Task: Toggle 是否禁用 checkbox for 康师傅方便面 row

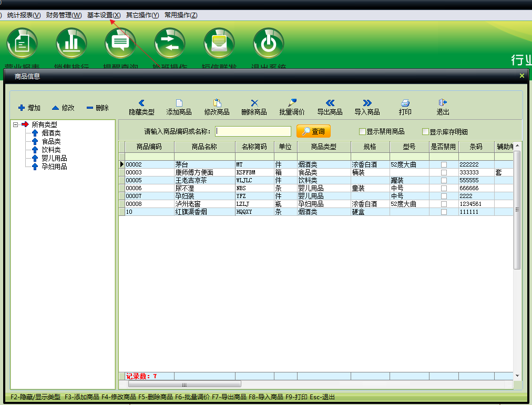Action: [444, 172]
